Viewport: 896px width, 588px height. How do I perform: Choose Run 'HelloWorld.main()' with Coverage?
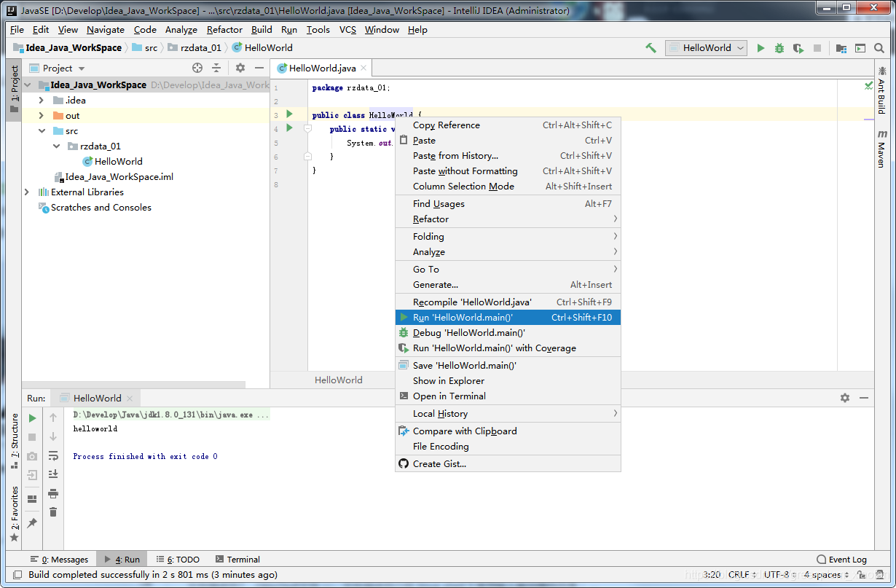[x=508, y=348]
